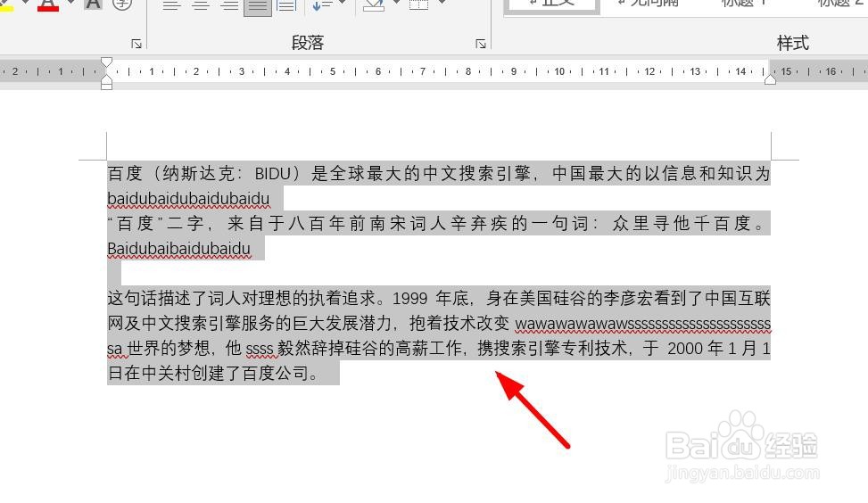Align the paragraph text to the right
The height and width of the screenshot is (503, 868).
(x=229, y=5)
